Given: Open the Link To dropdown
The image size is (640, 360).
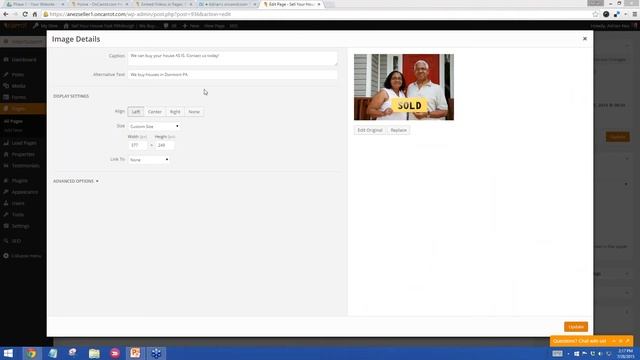Looking at the screenshot, I should pyautogui.click(x=149, y=160).
